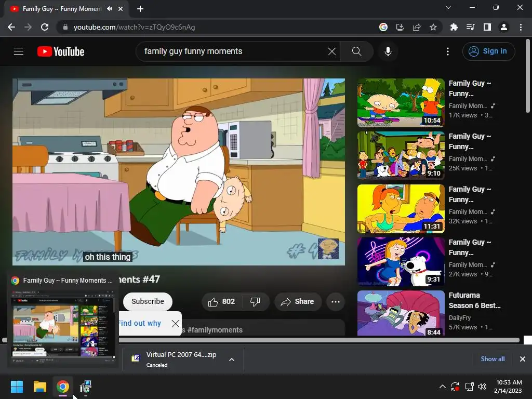Open more actions ellipsis under video
Viewport: 532px width, 399px height.
click(x=336, y=302)
